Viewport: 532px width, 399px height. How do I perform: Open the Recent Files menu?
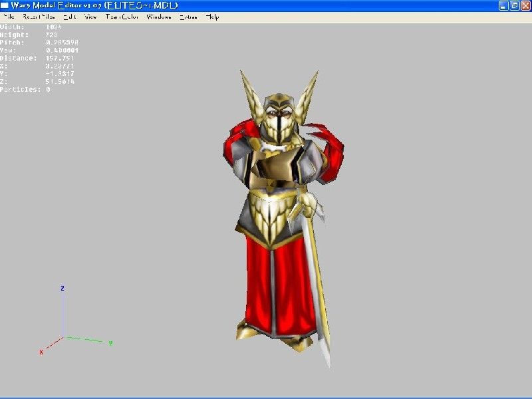pos(39,17)
